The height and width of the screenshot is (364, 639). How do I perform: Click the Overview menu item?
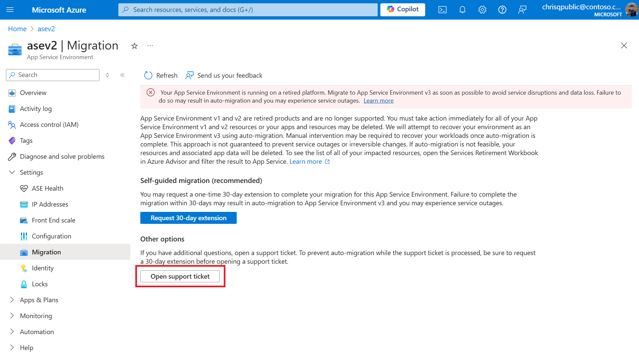coord(33,93)
